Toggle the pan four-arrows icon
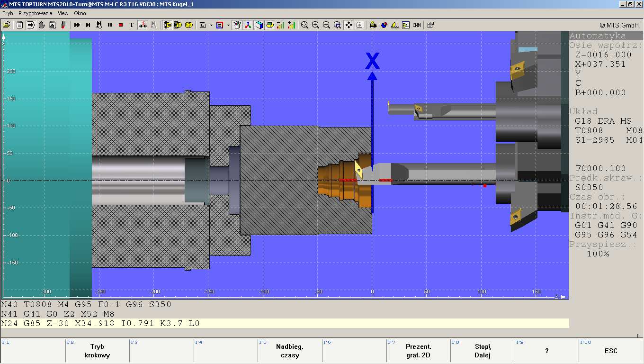644x364 pixels. pos(349,25)
